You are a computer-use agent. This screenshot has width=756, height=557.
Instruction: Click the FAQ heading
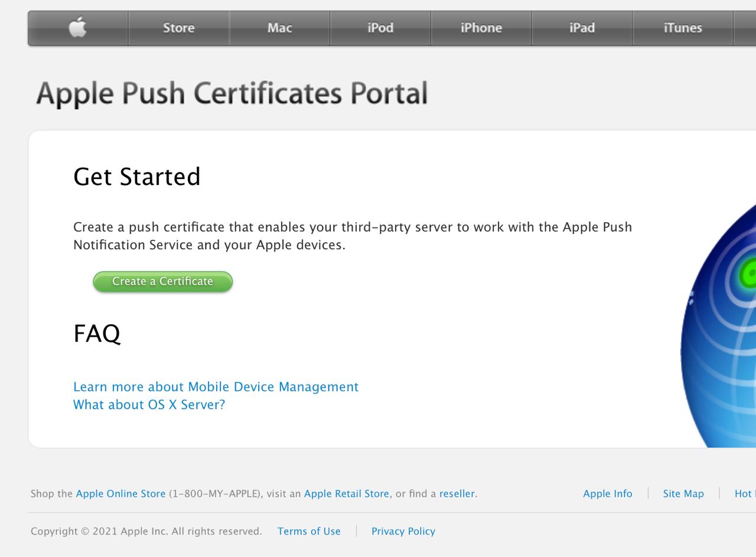[97, 334]
